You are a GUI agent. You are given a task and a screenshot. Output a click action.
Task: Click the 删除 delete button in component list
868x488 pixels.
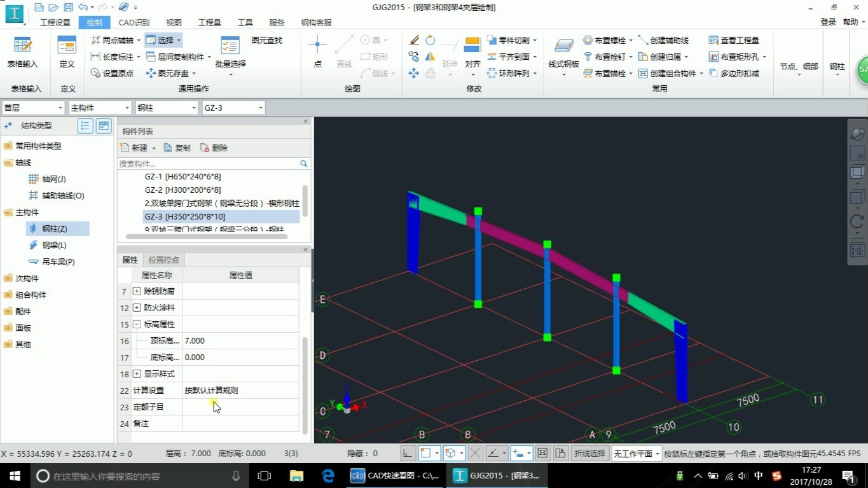coord(214,148)
